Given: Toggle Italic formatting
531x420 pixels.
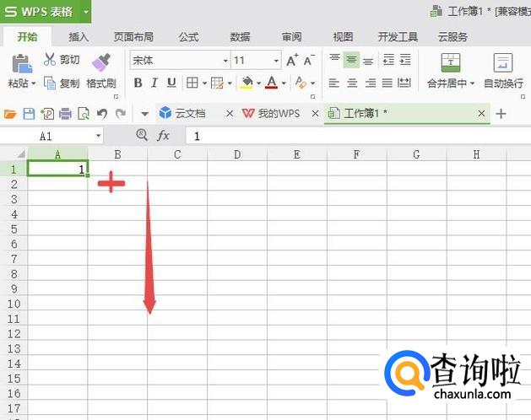Looking at the screenshot, I should pos(155,83).
